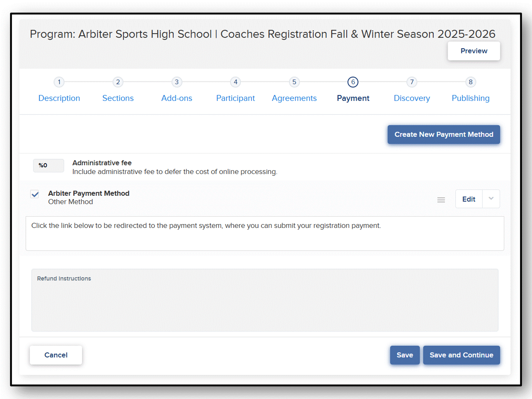Viewport: 532px width, 399px height.
Task: Click the payment instructions text box
Action: pyautogui.click(x=265, y=233)
